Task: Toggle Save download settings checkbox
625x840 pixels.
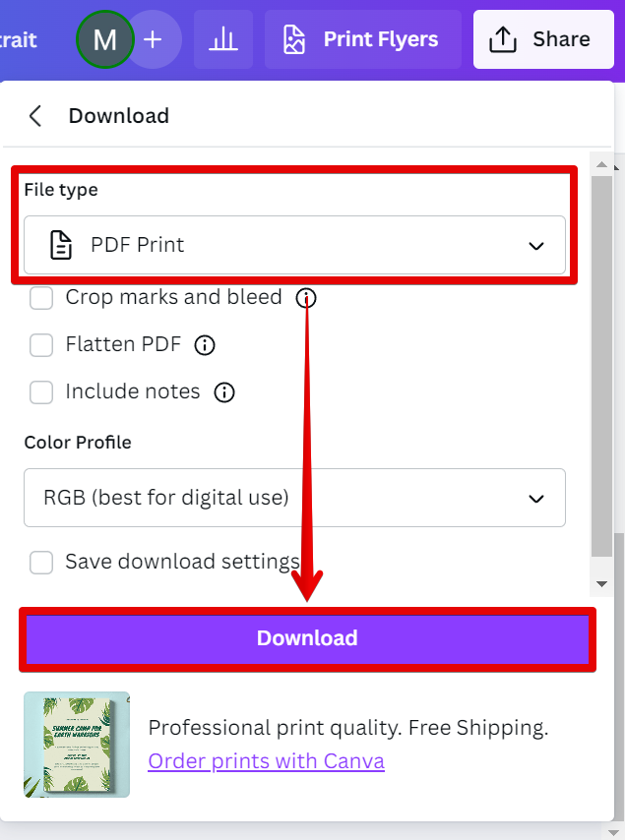Action: pos(41,563)
